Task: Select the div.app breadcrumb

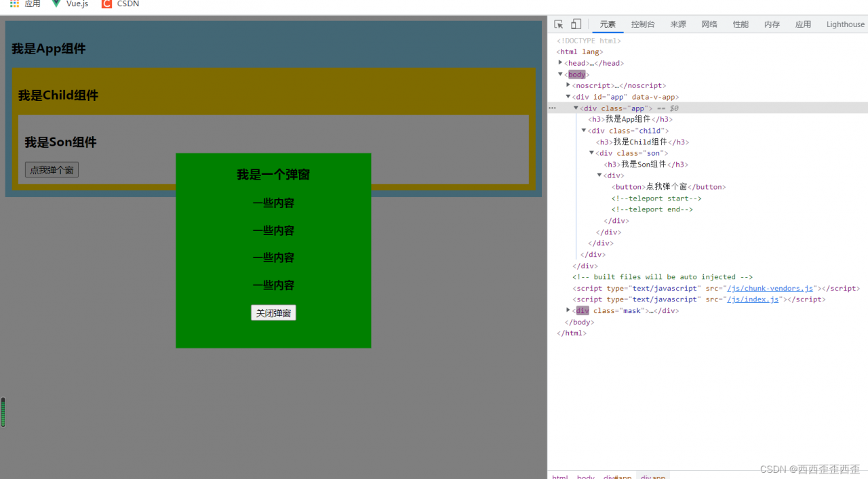Action: pos(653,476)
